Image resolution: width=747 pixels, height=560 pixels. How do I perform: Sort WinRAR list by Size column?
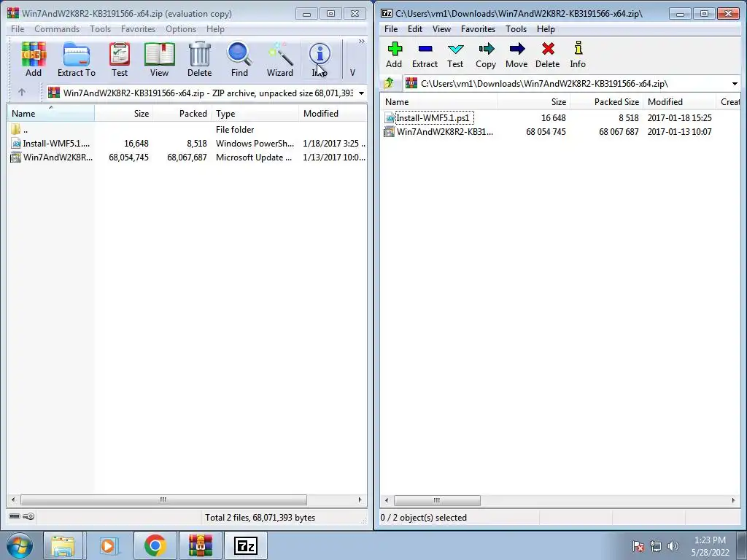click(123, 113)
